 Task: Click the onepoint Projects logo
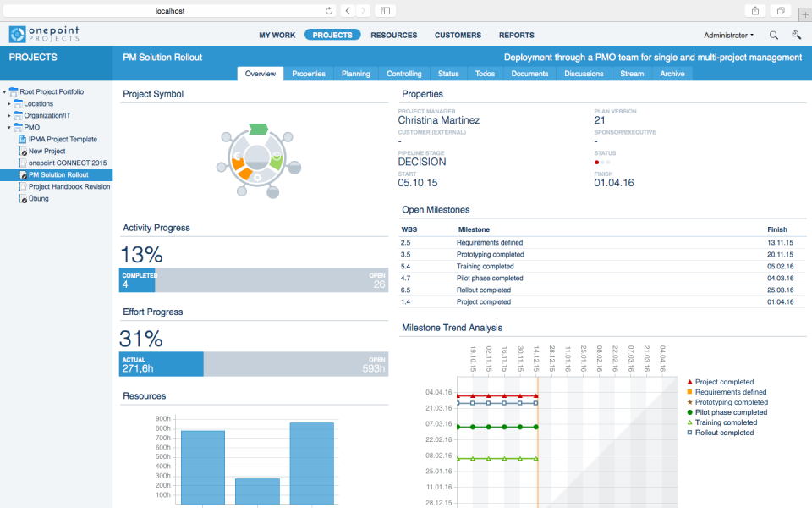(x=44, y=34)
